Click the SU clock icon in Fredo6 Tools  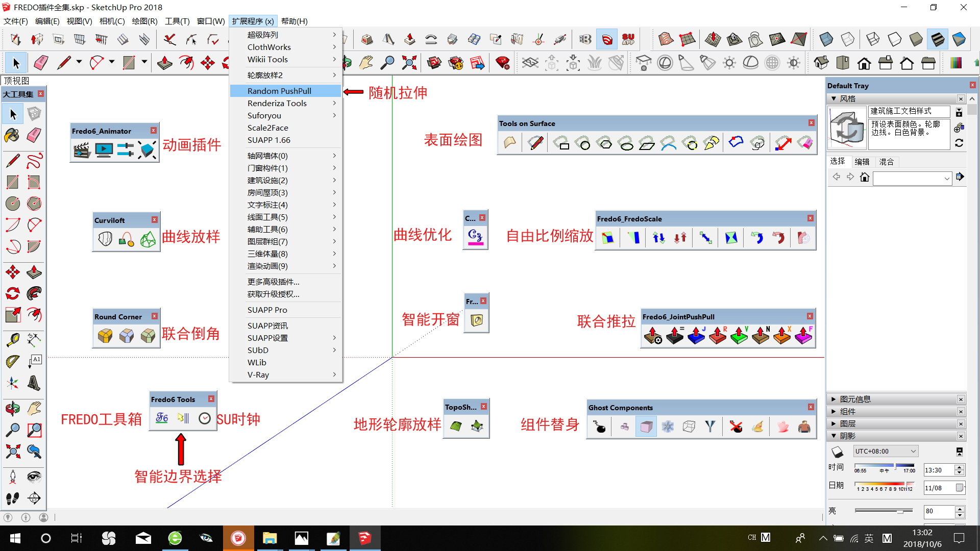[x=205, y=418]
